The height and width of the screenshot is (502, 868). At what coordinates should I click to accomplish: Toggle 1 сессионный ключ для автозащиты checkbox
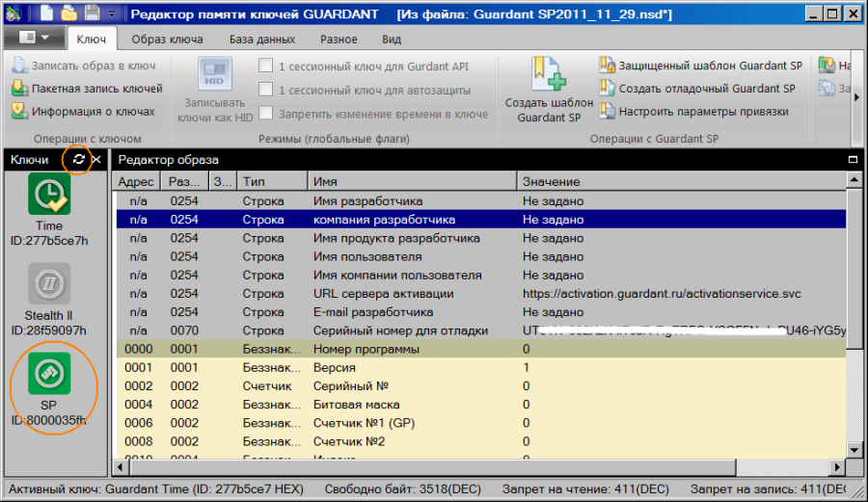[266, 90]
